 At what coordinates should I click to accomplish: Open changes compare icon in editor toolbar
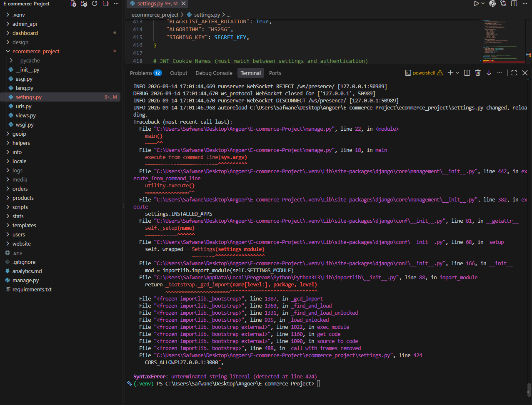[x=503, y=3]
